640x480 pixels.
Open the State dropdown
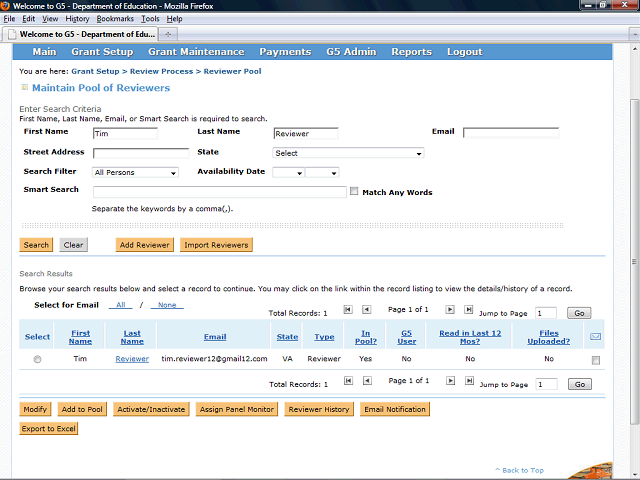348,153
